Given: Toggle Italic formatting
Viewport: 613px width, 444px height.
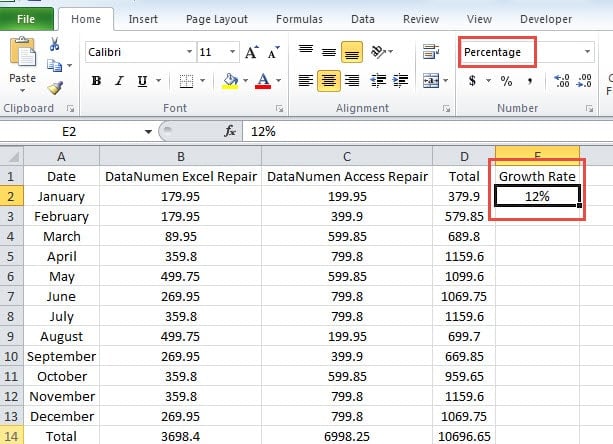Looking at the screenshot, I should click(x=119, y=81).
